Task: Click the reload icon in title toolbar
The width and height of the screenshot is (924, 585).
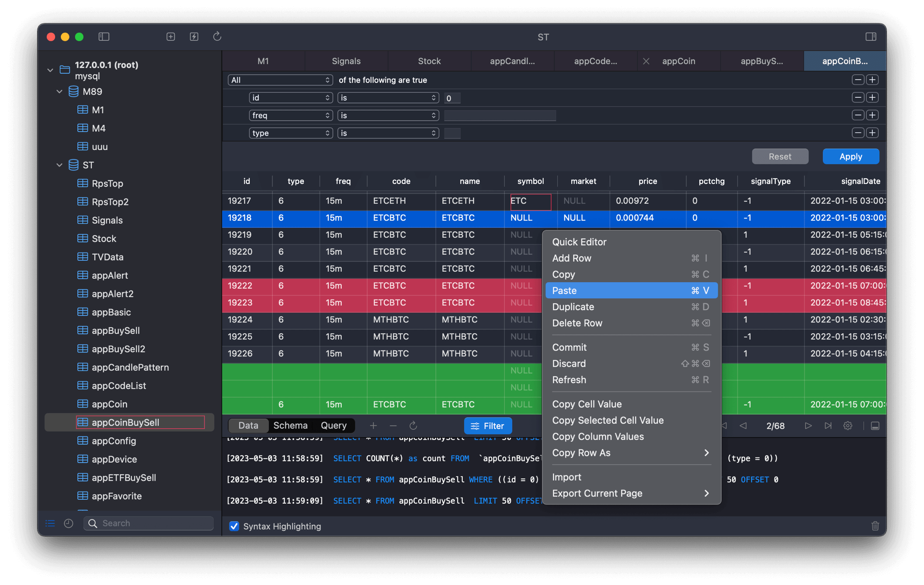Action: (x=217, y=37)
